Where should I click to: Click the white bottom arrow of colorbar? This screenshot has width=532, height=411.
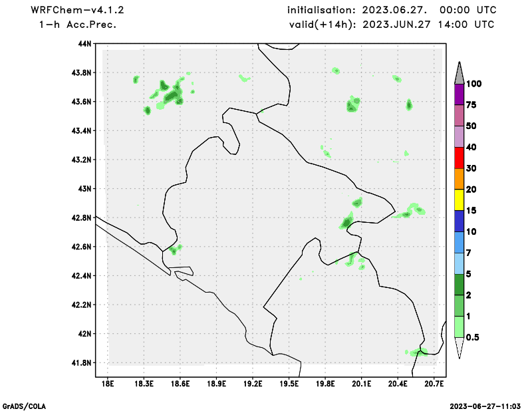point(459,348)
